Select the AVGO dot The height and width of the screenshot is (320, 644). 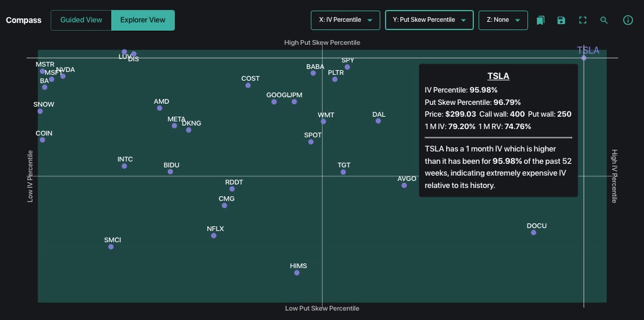pyautogui.click(x=404, y=186)
